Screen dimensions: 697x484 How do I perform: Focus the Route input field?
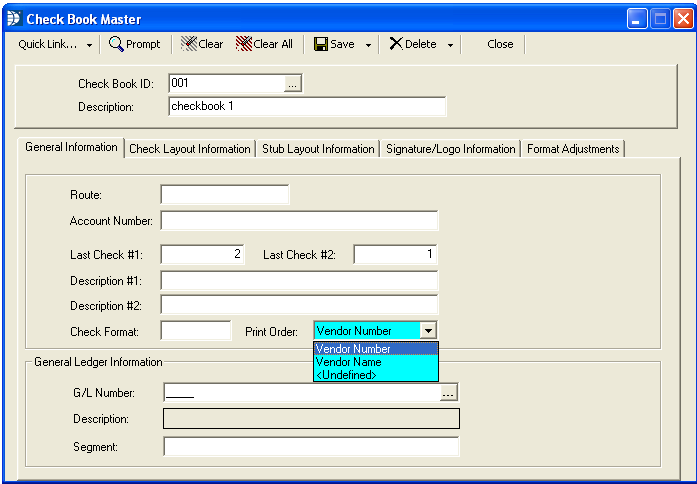(x=224, y=195)
